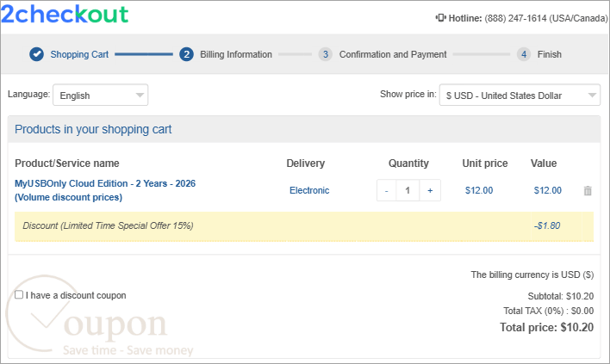Enable 'I have a discount coupon' checkbox
Screen dimensions: 610x364
click(x=19, y=295)
